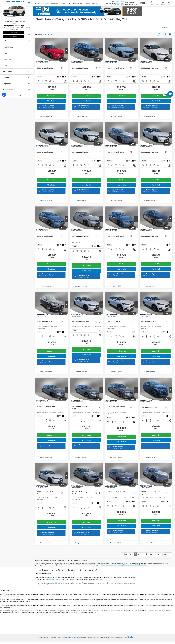Expand the Make filter
This screenshot has height=644, width=175.
16,41
